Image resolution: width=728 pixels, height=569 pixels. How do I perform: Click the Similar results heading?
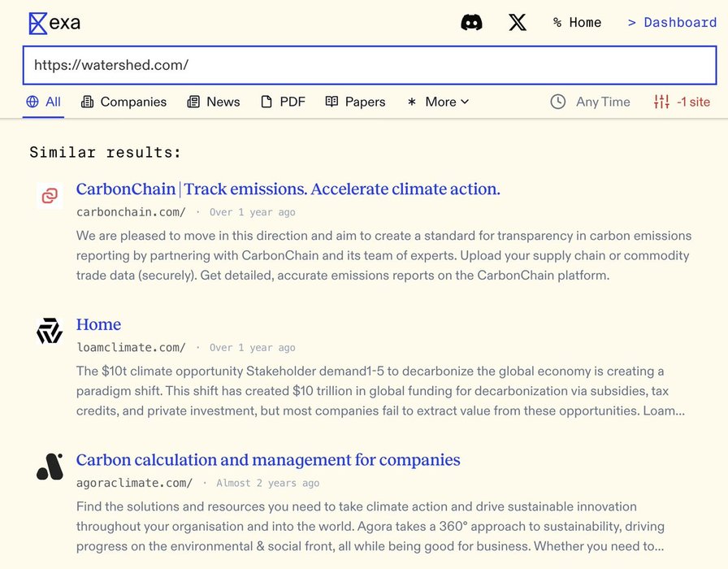106,152
